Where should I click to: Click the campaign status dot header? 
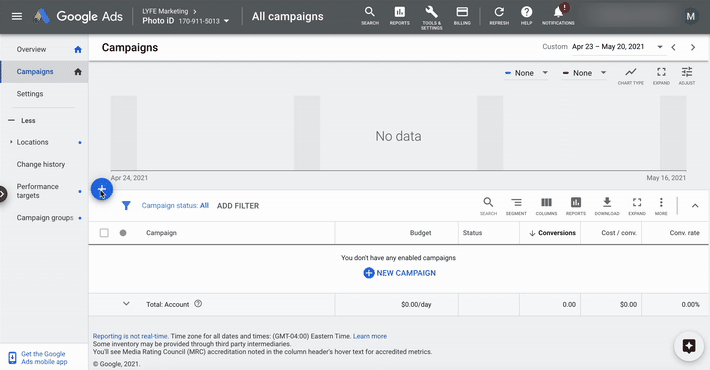(x=123, y=233)
